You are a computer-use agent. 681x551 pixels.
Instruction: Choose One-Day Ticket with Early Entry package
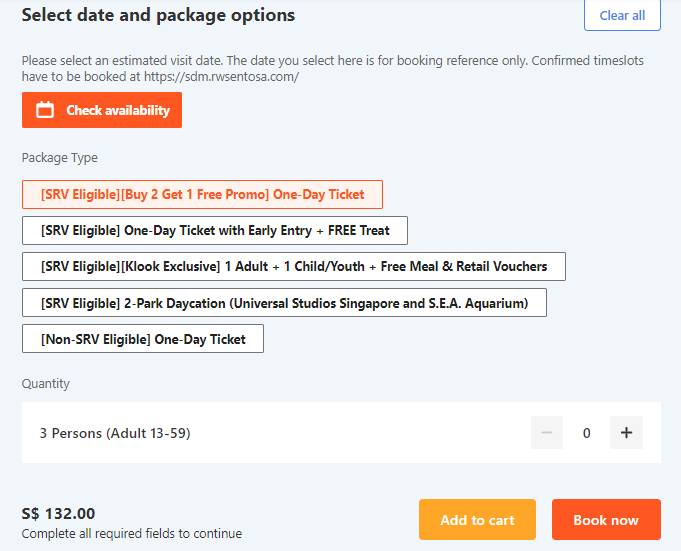215,230
